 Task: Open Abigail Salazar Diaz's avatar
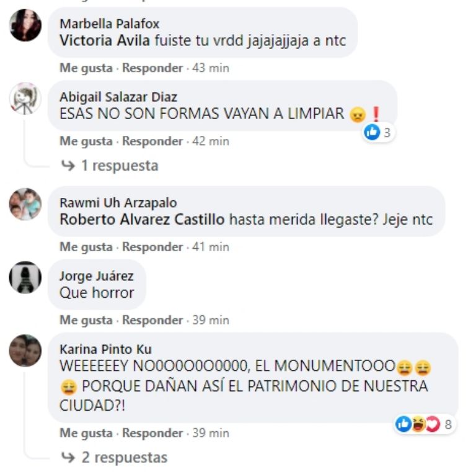25,99
